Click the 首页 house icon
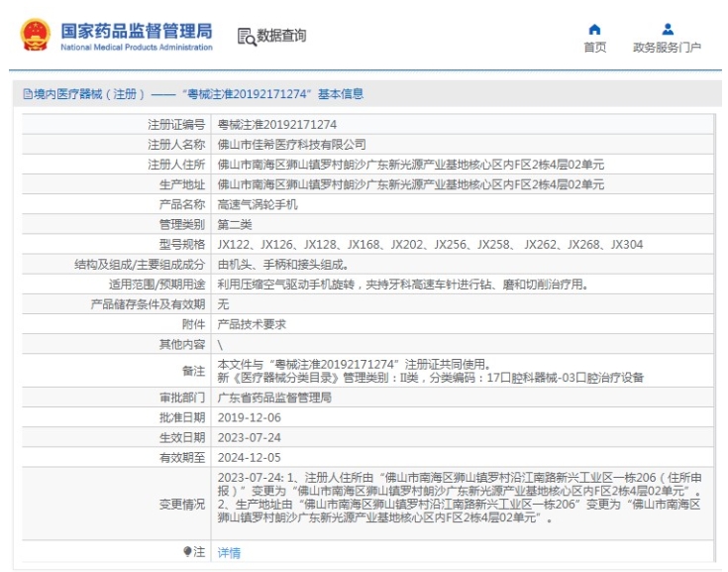This screenshot has width=728, height=572. tap(594, 29)
